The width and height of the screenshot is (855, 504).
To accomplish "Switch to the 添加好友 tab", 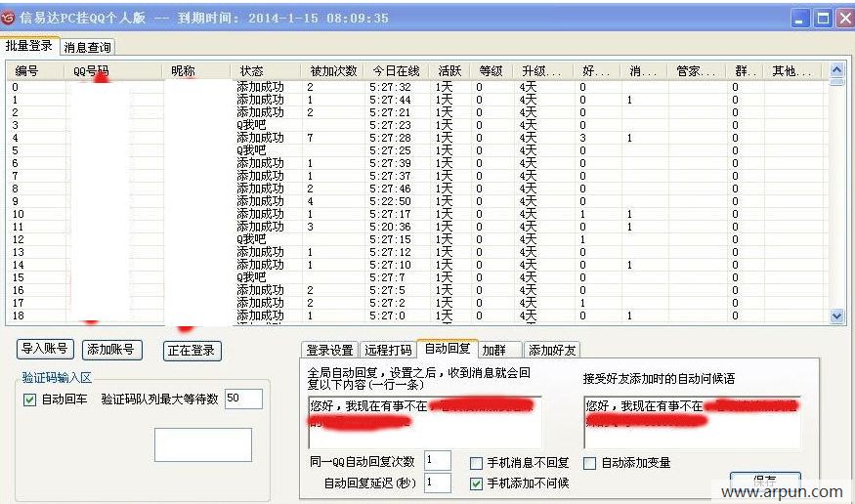I will tap(552, 350).
